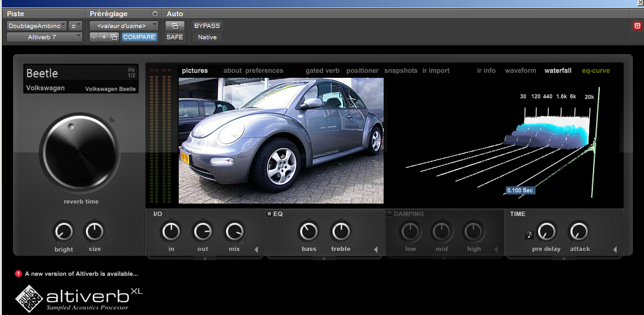Image resolution: width=644 pixels, height=315 pixels.
Task: Click the tempo sync note icon
Action: pos(529,235)
